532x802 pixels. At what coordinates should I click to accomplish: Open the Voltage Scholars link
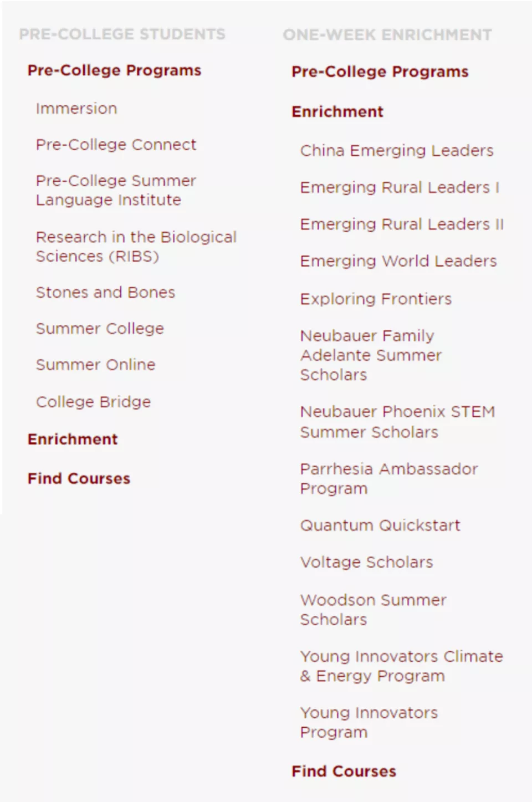[366, 563]
